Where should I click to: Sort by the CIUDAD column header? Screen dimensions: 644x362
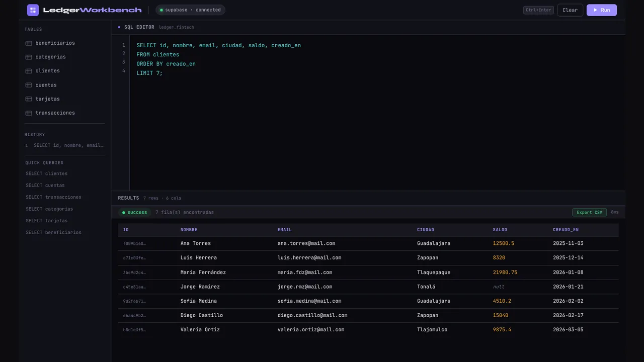click(426, 230)
